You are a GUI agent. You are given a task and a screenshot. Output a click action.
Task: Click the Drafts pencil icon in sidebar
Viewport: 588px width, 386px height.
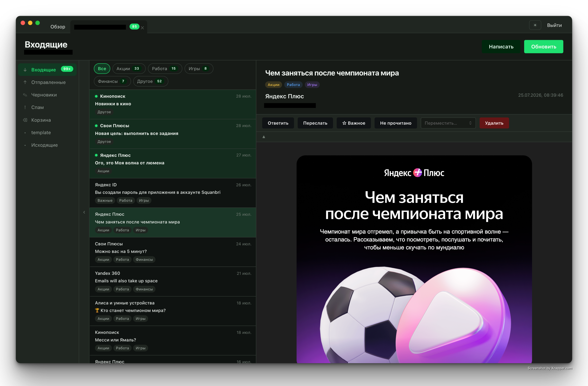click(x=25, y=95)
